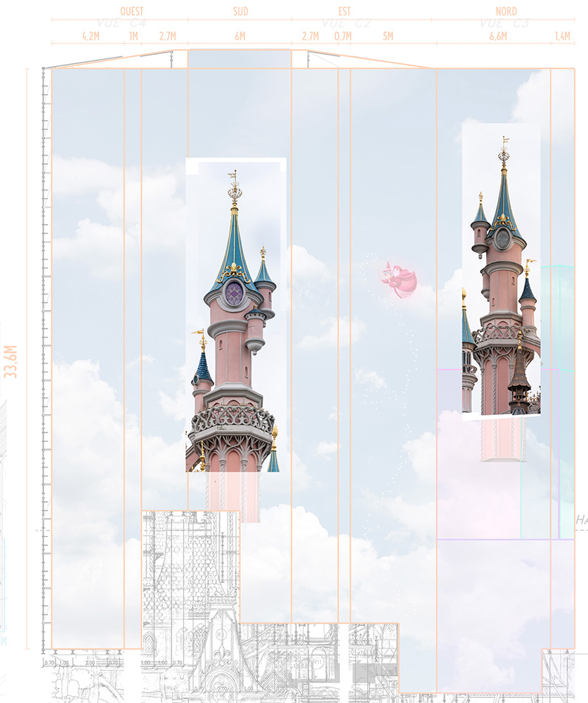Click the purple clock on left tower
The image size is (588, 703).
point(234,292)
